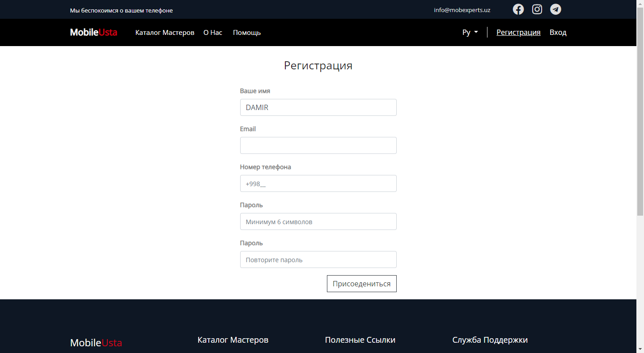
Task: Open the Facebook icon in header
Action: click(x=518, y=9)
